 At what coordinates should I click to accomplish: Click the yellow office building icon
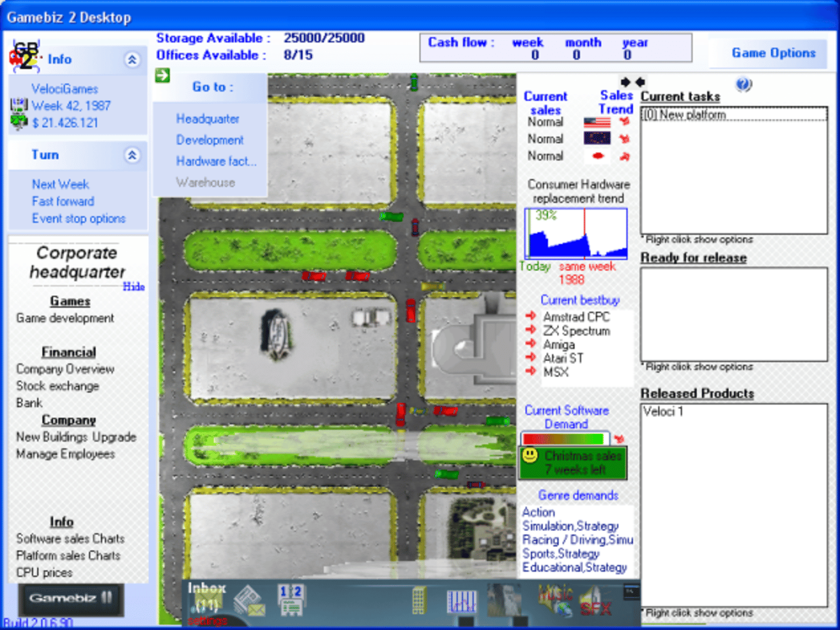point(418,601)
